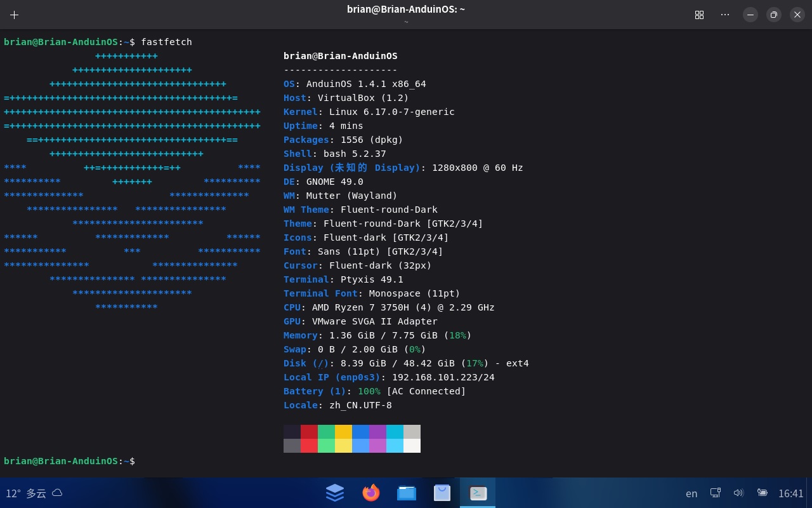Click the volume speaker icon
This screenshot has height=508, width=812.
pos(738,493)
